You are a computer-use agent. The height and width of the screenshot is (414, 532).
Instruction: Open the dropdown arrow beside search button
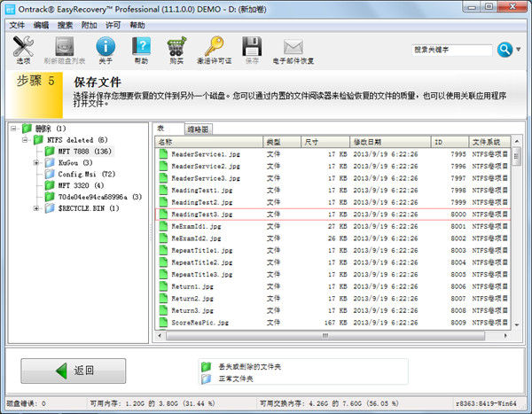pyautogui.click(x=519, y=50)
